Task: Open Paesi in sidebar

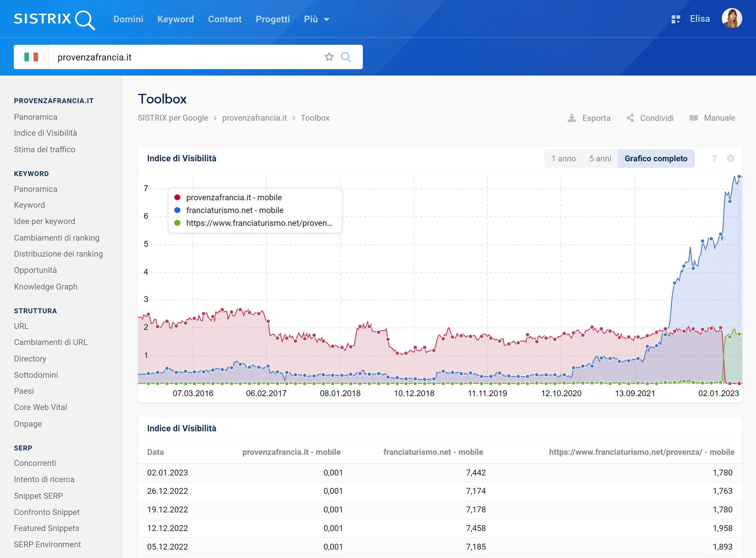Action: coord(24,391)
